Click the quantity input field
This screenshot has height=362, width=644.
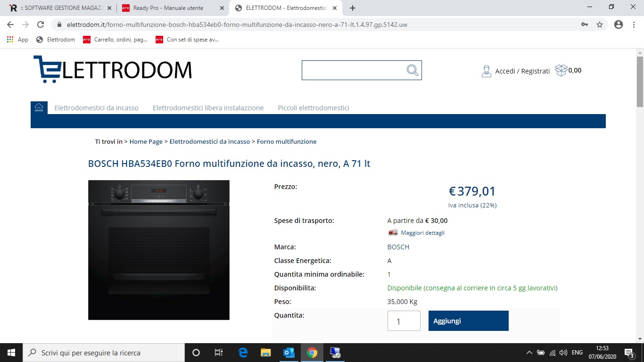coord(404,321)
